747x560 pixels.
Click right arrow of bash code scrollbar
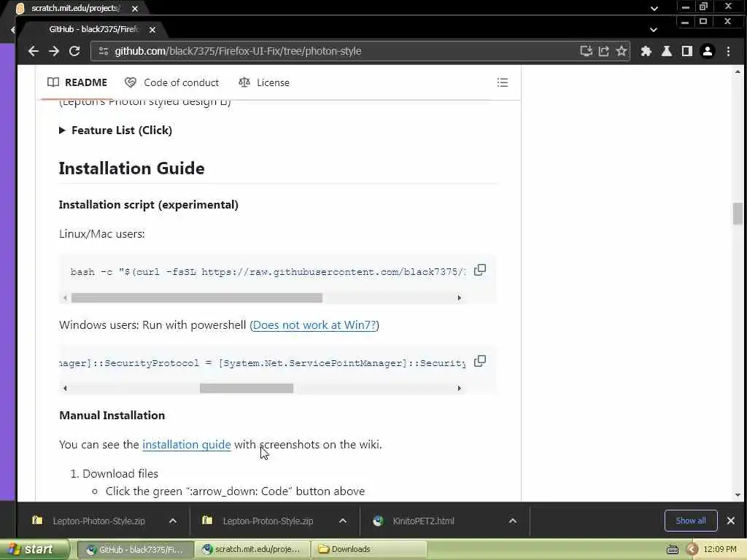(x=460, y=298)
